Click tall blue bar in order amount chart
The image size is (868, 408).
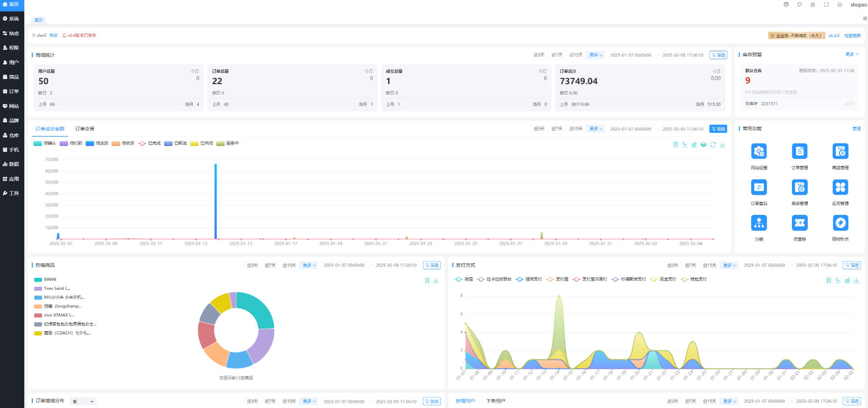(x=215, y=201)
